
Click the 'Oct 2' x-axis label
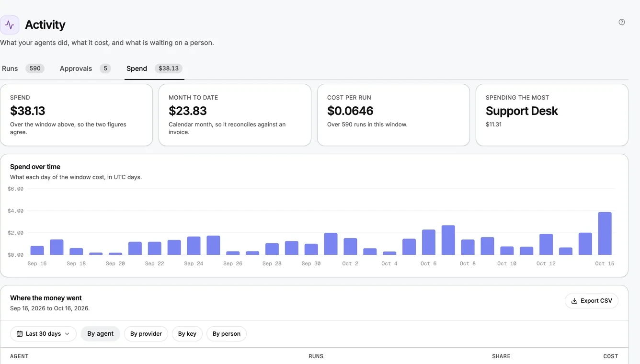(350, 263)
